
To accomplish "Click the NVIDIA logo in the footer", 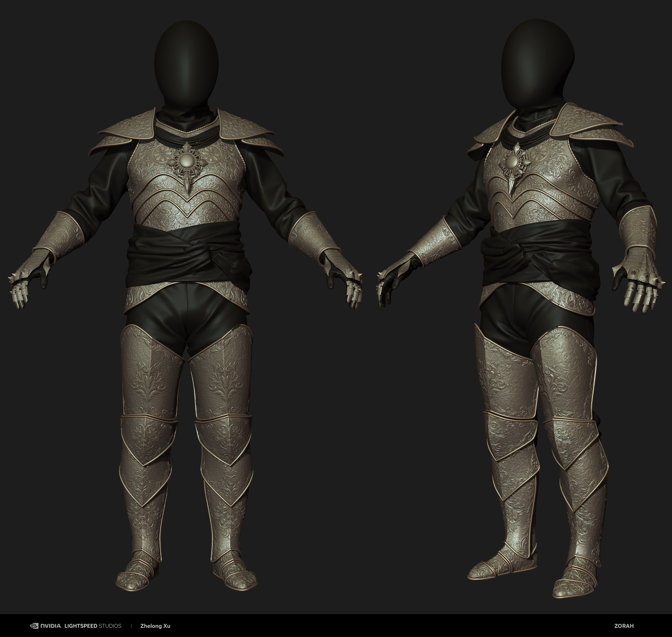I will pyautogui.click(x=45, y=626).
